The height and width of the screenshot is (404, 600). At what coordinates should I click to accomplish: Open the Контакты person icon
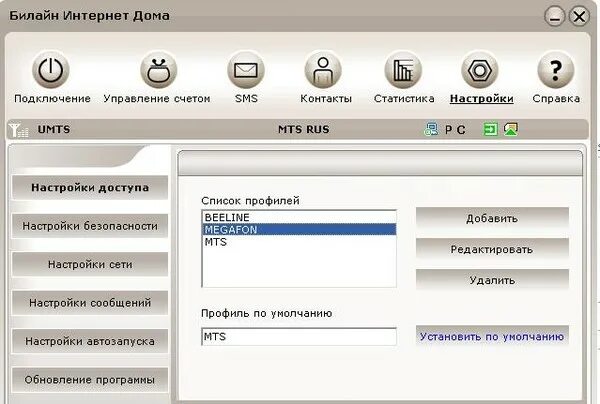(x=323, y=70)
